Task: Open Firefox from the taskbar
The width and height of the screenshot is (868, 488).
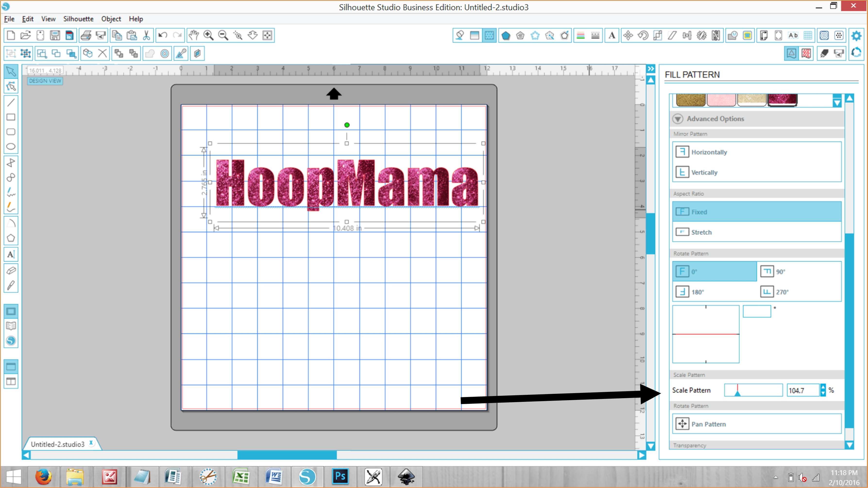Action: [x=43, y=477]
